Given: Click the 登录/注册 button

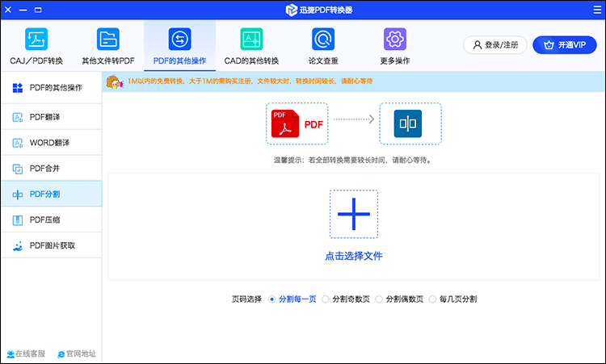Looking at the screenshot, I should [495, 45].
